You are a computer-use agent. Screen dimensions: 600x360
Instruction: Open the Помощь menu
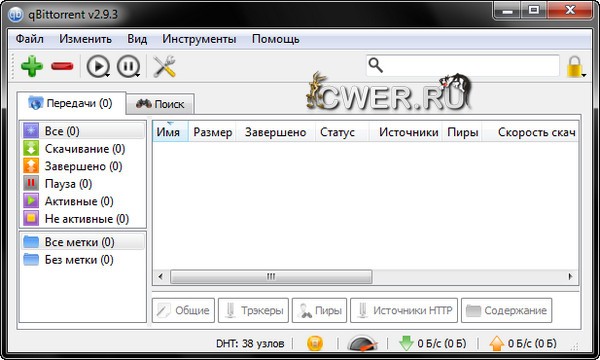pos(276,39)
